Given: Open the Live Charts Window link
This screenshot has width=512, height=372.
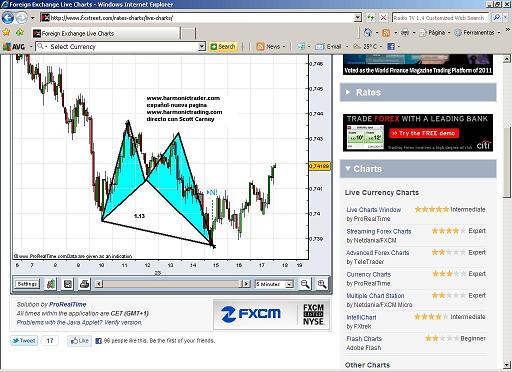Looking at the screenshot, I should 373,210.
